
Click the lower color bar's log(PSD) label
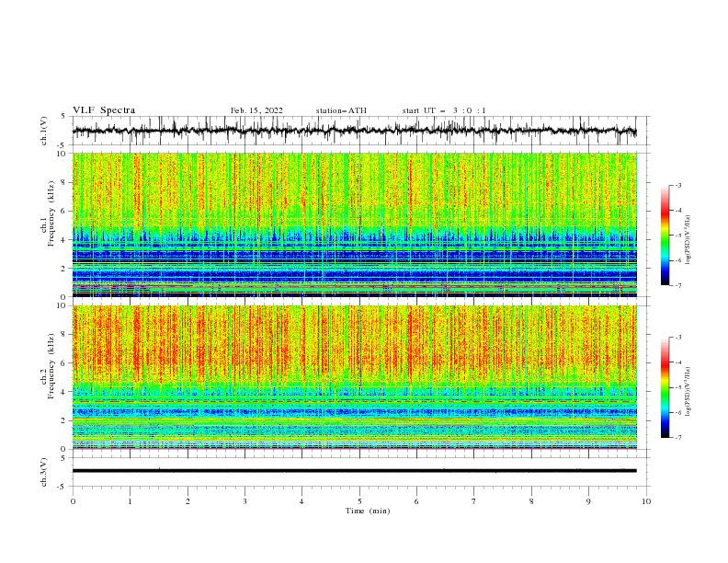click(688, 392)
